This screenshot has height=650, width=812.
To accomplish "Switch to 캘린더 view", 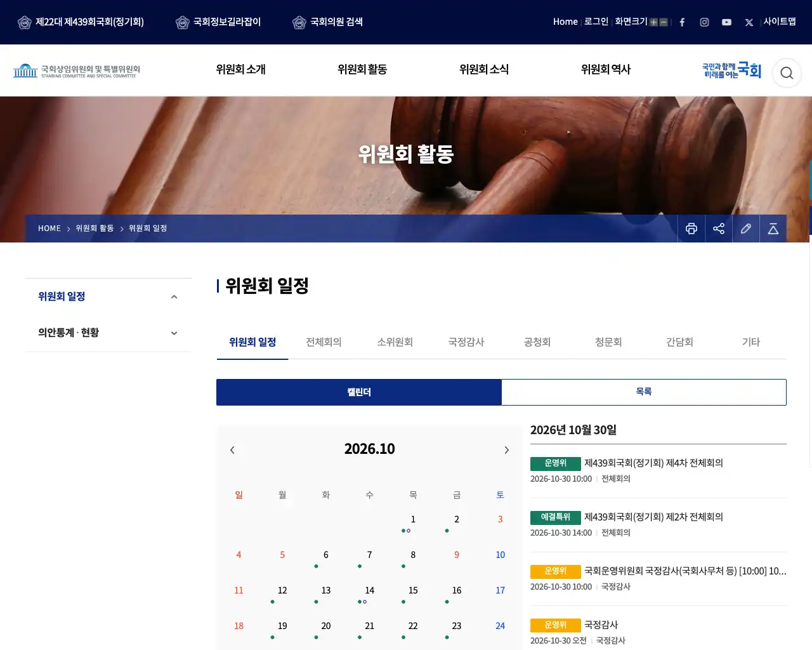I will point(359,392).
